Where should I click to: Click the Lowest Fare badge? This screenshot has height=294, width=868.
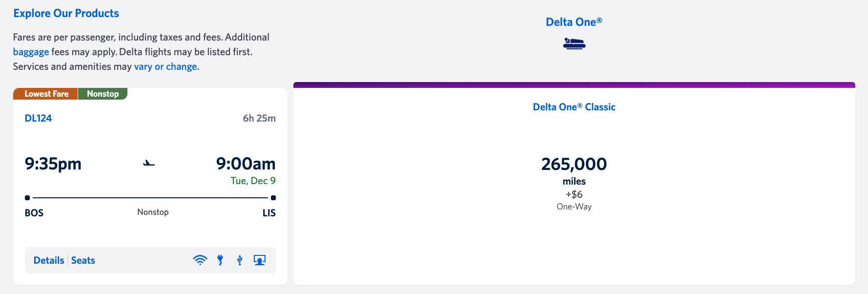[46, 94]
